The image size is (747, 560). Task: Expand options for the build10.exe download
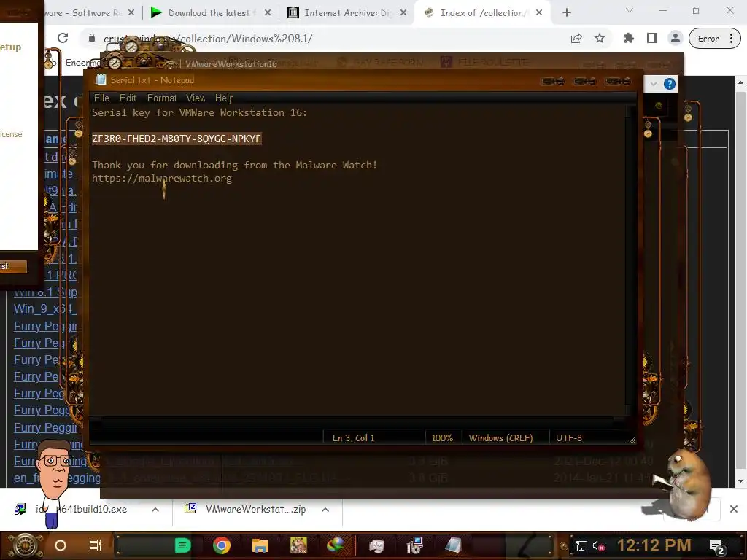155,510
